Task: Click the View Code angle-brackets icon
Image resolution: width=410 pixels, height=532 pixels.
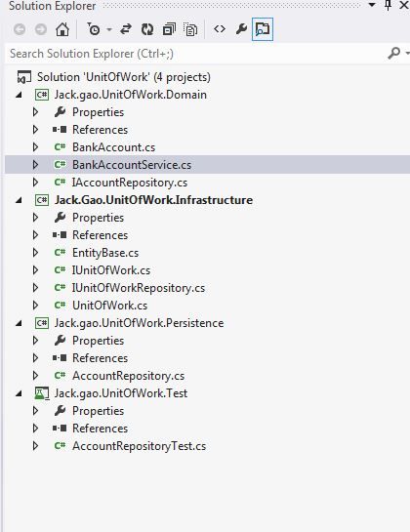Action: coord(220,29)
